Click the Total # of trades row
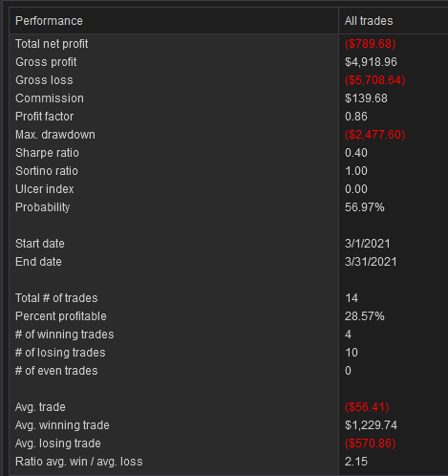The image size is (448, 476). 228,298
